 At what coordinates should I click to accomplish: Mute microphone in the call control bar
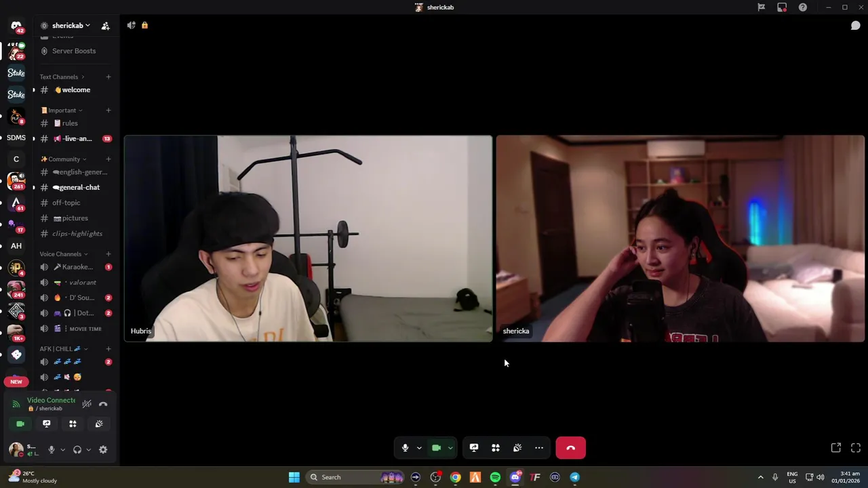(405, 448)
